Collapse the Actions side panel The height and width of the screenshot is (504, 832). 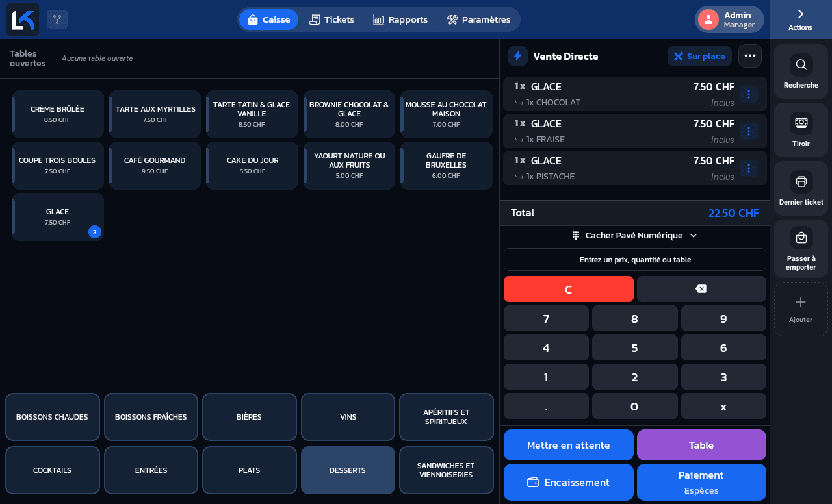pos(801,19)
